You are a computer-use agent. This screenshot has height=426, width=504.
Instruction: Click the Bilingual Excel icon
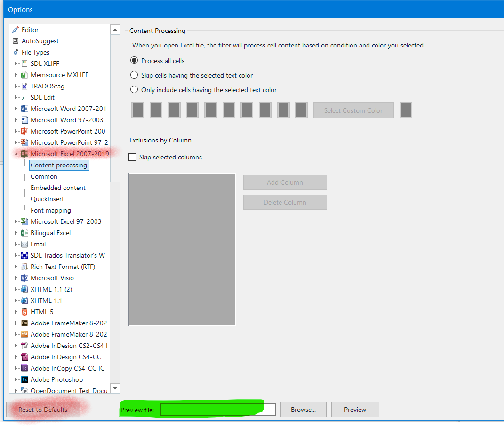pos(24,233)
